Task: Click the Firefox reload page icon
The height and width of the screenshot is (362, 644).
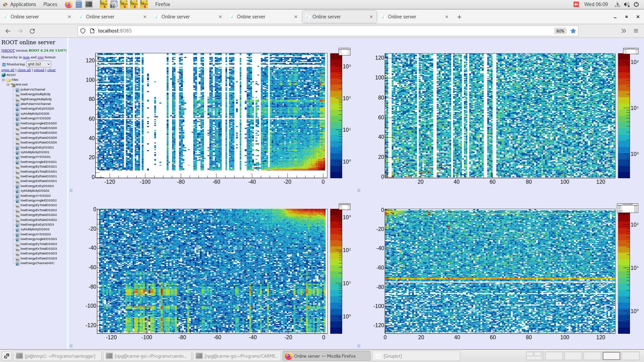Action: tap(32, 31)
